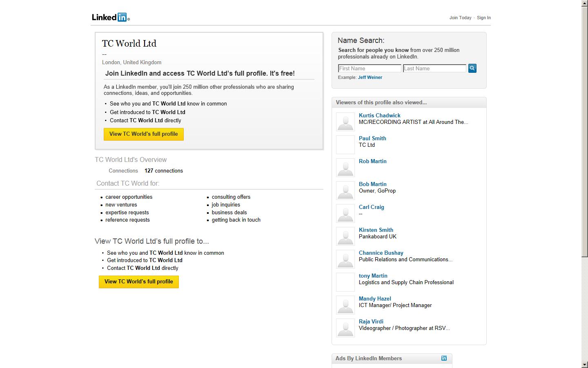
Task: Click the scrollbar down arrow
Action: [x=584, y=364]
